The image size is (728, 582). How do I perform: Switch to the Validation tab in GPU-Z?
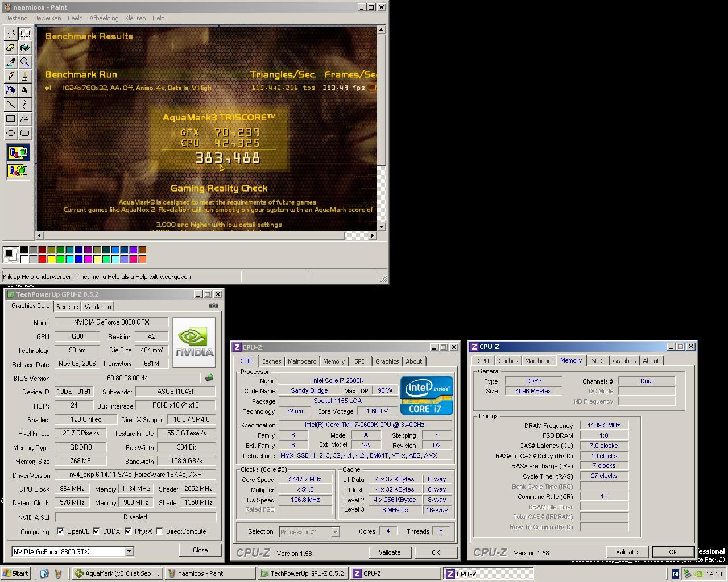(x=98, y=307)
